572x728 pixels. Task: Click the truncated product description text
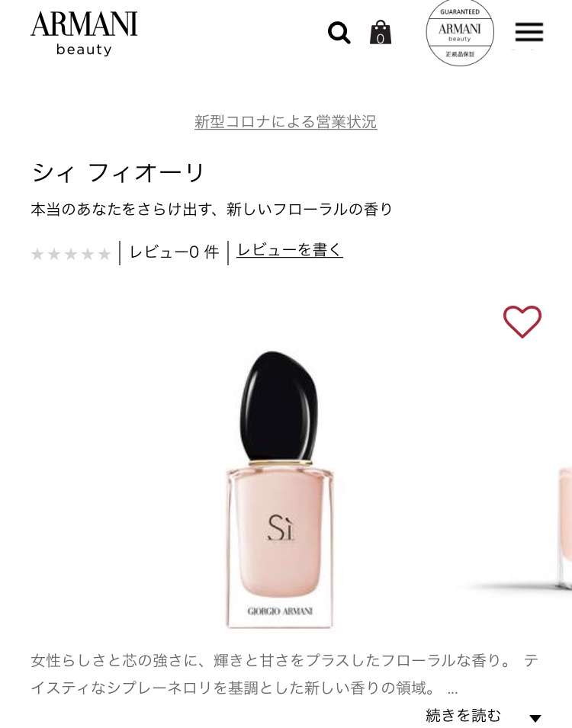284,674
